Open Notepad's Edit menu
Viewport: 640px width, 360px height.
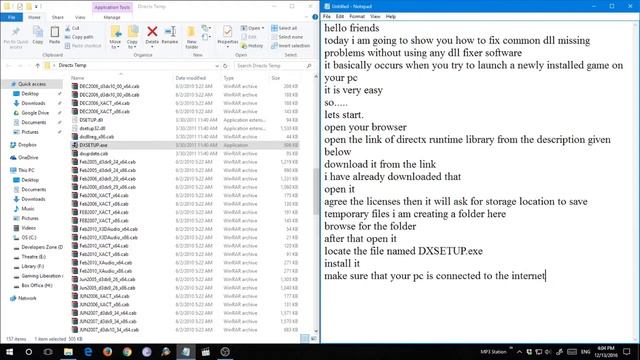(340, 16)
